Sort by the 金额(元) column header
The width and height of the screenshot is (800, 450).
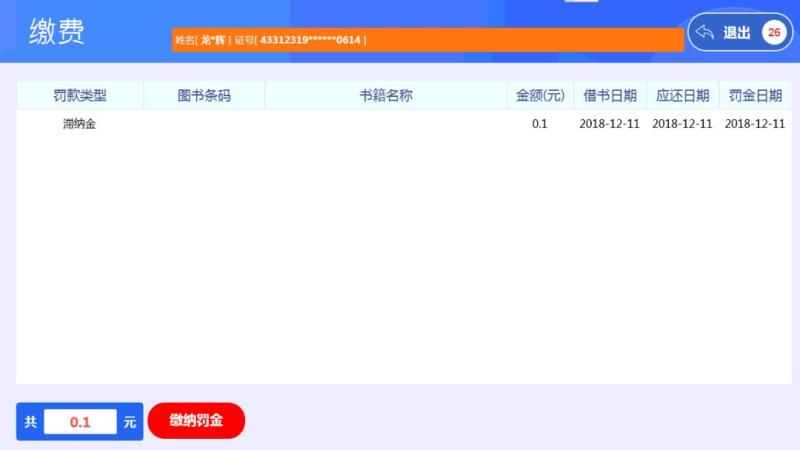pyautogui.click(x=540, y=96)
